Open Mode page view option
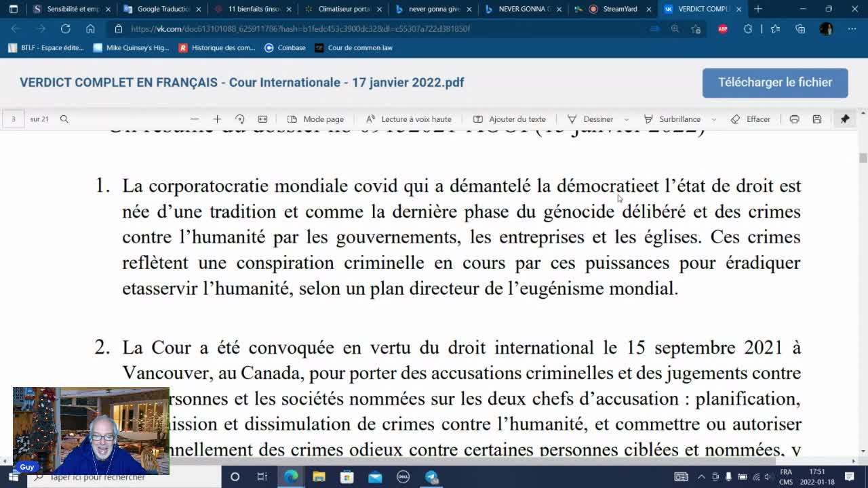The height and width of the screenshot is (488, 868). click(x=315, y=119)
